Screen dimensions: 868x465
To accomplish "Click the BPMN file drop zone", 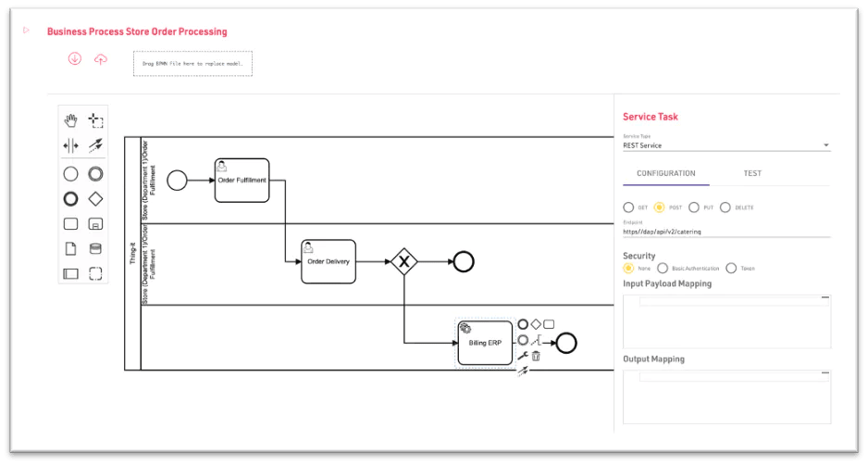I will [x=192, y=64].
